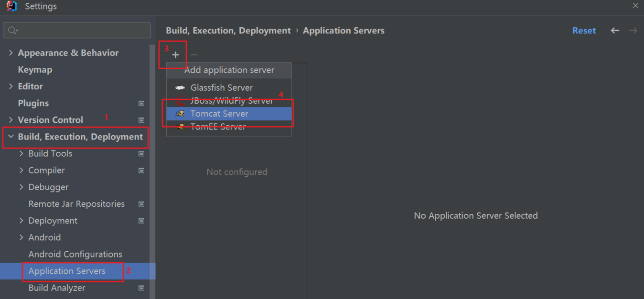Click Build, Execution, Deployment breadcrumb
The height and width of the screenshot is (299, 644).
(x=228, y=31)
